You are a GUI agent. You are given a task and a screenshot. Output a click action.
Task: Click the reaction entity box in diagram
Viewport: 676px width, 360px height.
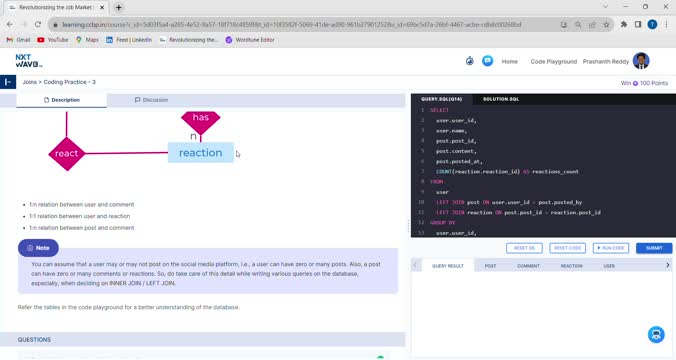click(200, 153)
